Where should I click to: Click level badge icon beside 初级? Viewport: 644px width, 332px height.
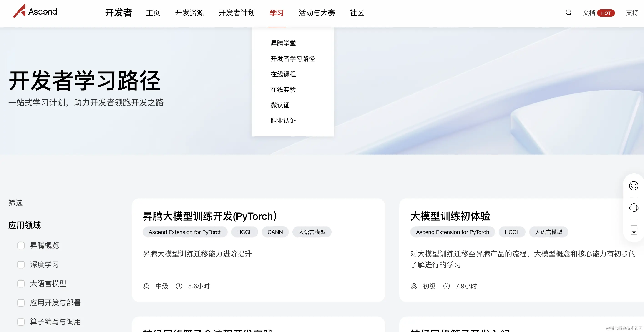[414, 286]
